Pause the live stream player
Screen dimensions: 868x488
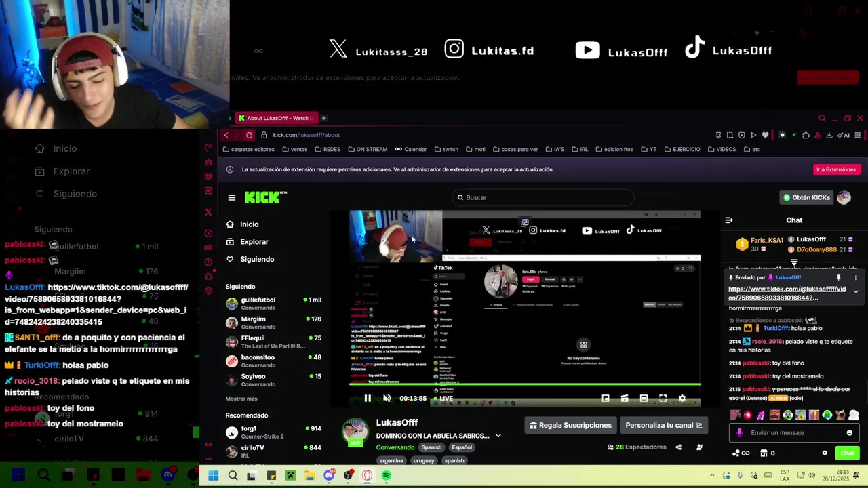click(x=368, y=399)
